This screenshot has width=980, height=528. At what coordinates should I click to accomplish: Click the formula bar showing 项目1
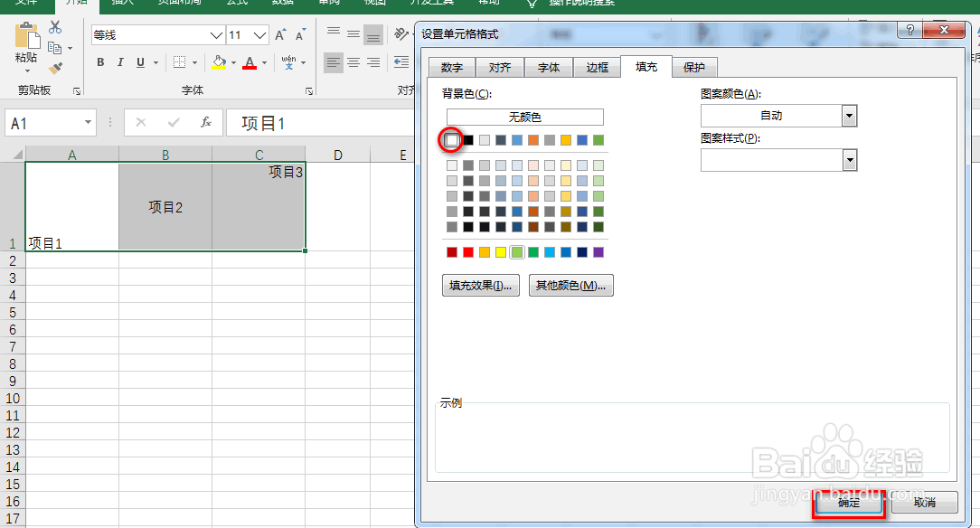[x=320, y=123]
